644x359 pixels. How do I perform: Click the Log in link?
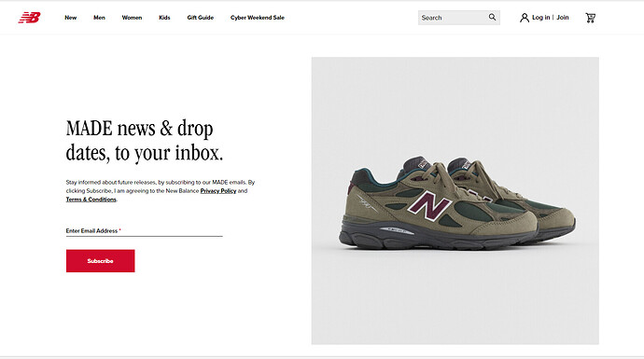541,17
